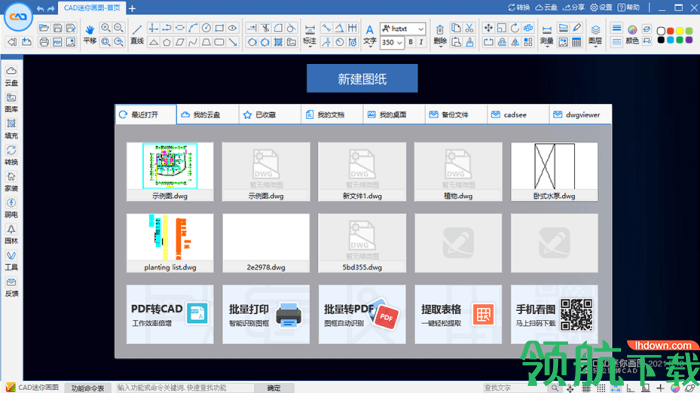This screenshot has height=393, width=700.
Task: Select the Pan (平移) hand tool
Action: (x=90, y=34)
